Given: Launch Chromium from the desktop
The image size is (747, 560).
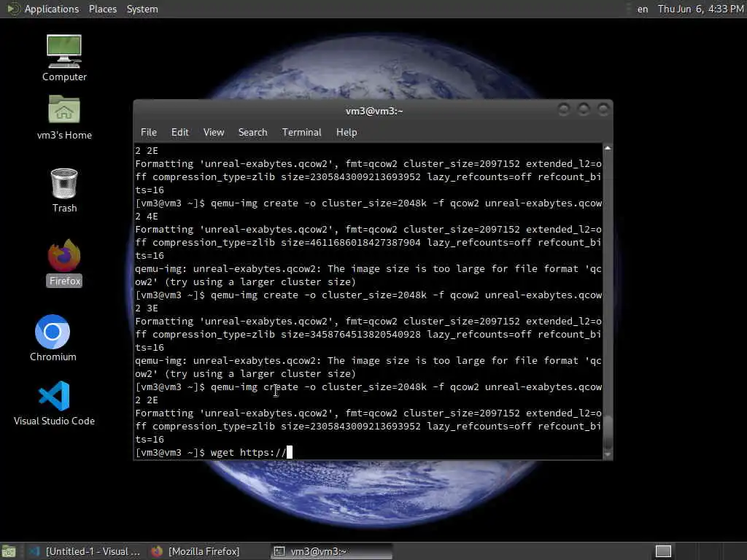Looking at the screenshot, I should 53,338.
